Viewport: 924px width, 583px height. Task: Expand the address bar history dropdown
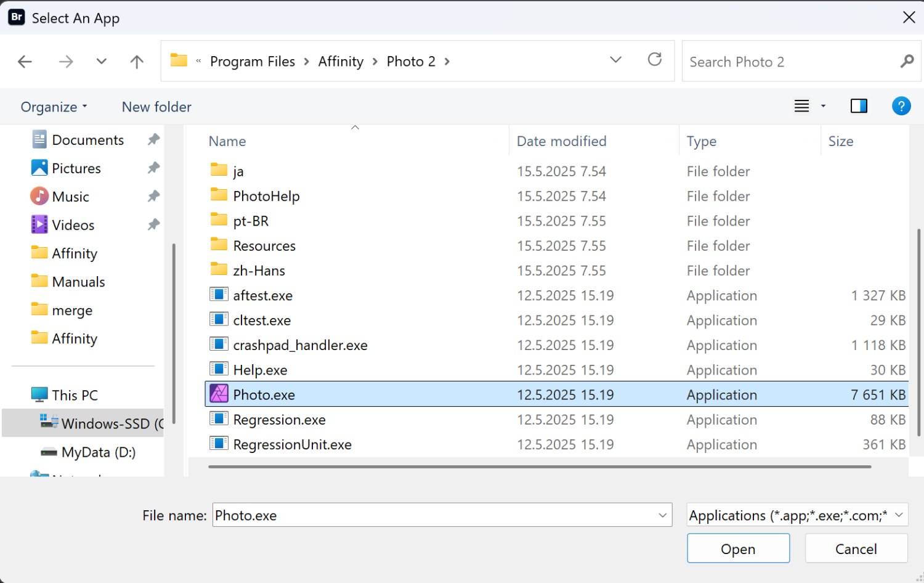pyautogui.click(x=615, y=60)
